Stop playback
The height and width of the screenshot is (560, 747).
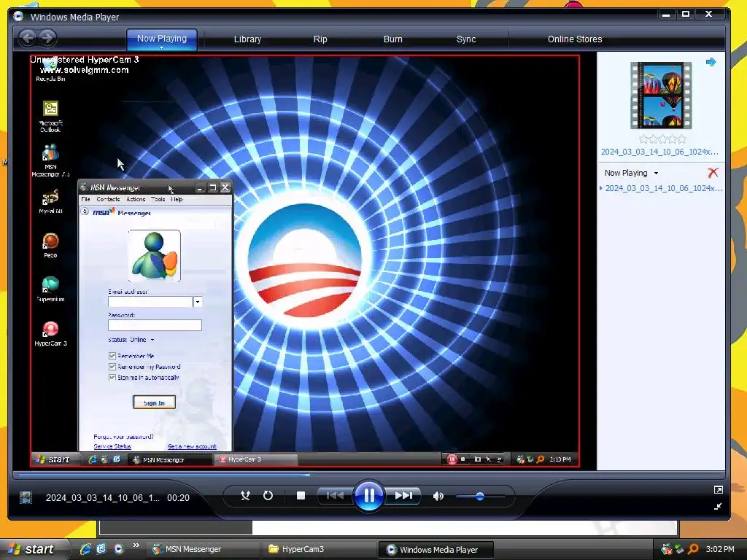click(x=301, y=496)
